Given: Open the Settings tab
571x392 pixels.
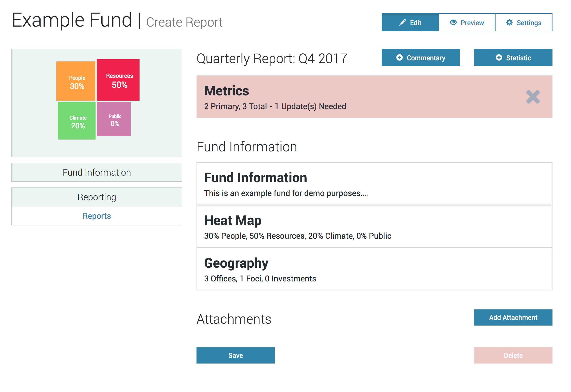Looking at the screenshot, I should (524, 23).
